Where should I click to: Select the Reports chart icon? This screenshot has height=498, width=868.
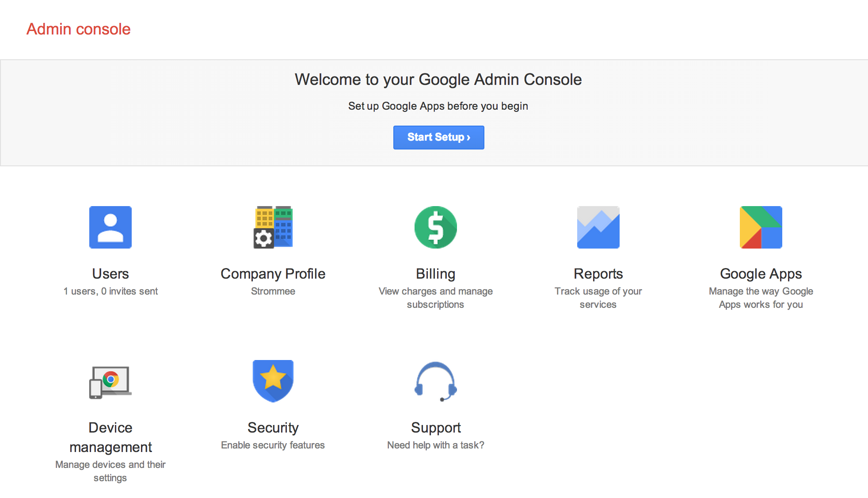coord(598,227)
